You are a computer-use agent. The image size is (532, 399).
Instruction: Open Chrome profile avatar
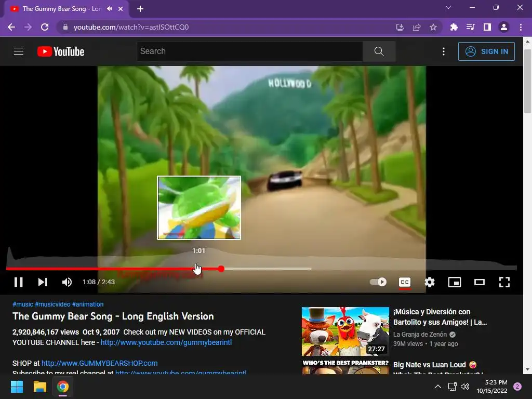pyautogui.click(x=504, y=27)
